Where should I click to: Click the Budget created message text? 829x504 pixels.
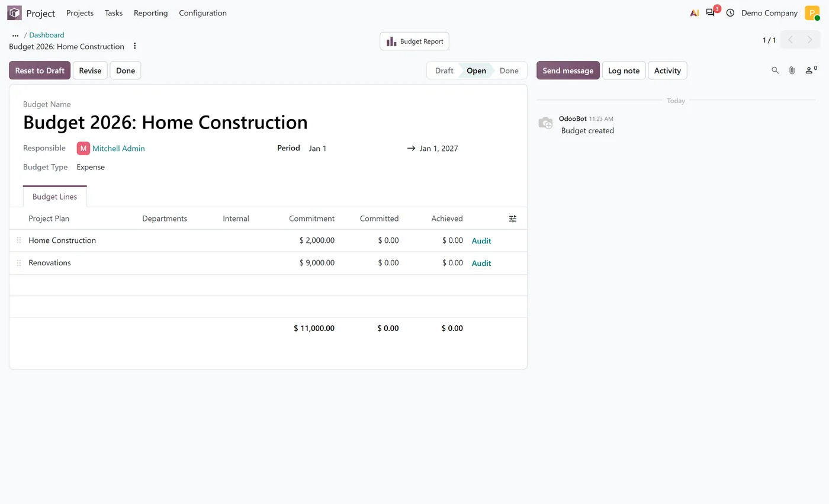587,131
